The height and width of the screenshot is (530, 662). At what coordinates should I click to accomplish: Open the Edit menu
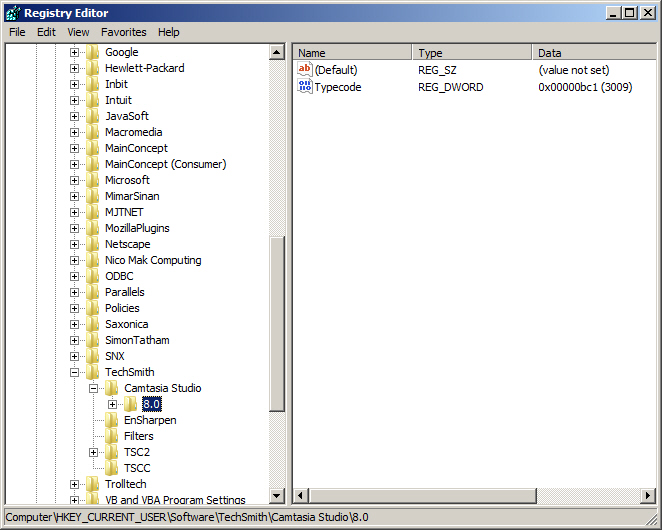tap(46, 32)
